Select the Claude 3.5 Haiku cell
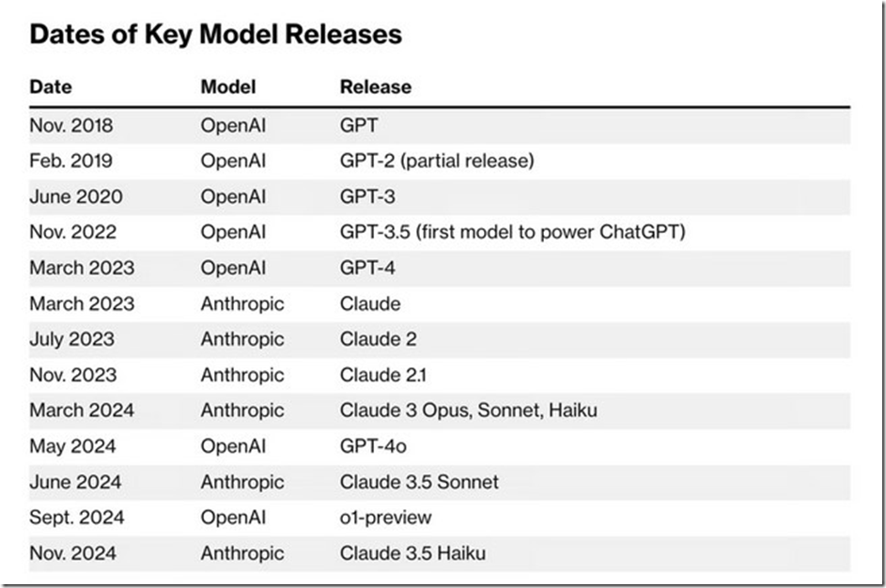The width and height of the screenshot is (886, 588). click(412, 553)
